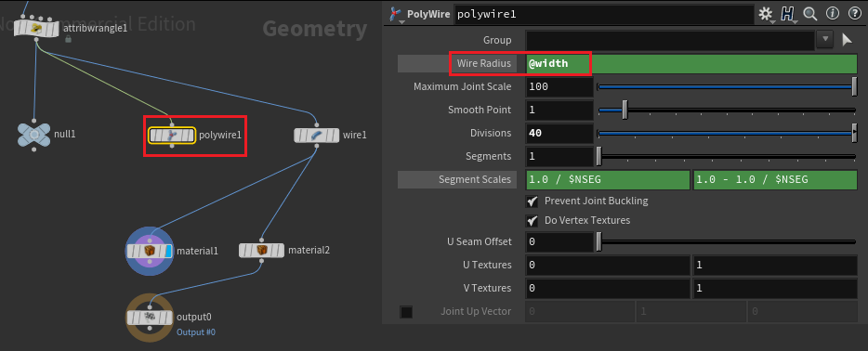Click the Maximum Joint Scale slider
Image resolution: width=868 pixels, height=351 pixels.
pos(727,86)
